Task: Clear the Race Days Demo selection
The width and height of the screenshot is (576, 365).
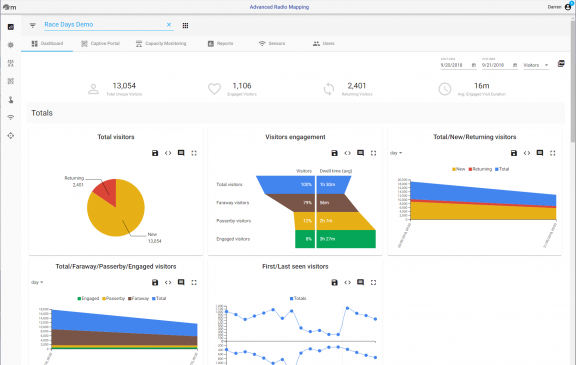Action: [169, 25]
